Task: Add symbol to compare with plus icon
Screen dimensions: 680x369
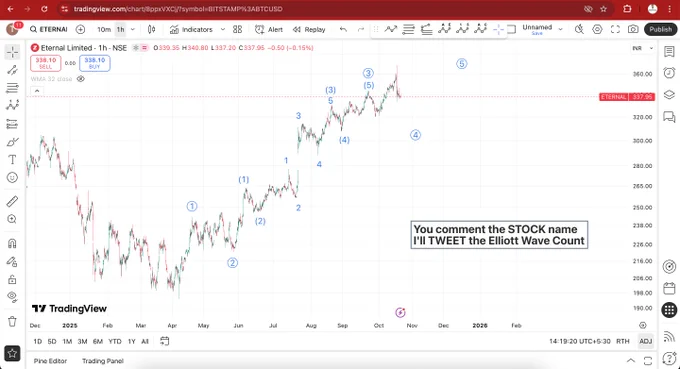Action: pos(80,29)
